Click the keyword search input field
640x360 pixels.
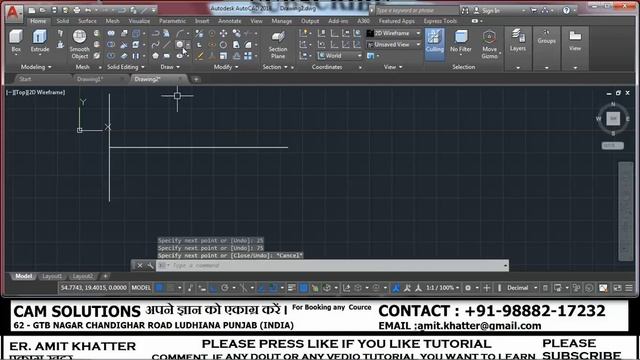pos(416,11)
